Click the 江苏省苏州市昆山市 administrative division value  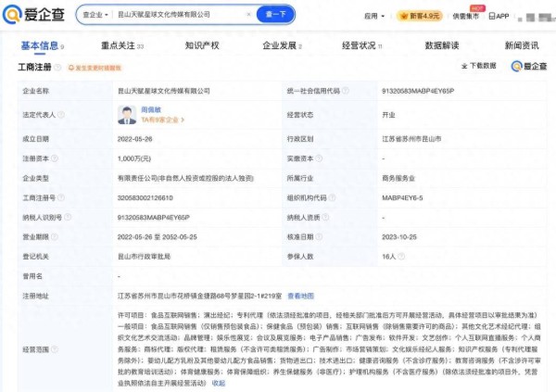tap(411, 139)
